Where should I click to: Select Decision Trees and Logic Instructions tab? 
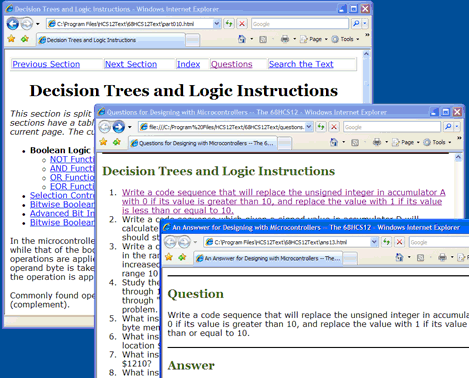coord(110,40)
